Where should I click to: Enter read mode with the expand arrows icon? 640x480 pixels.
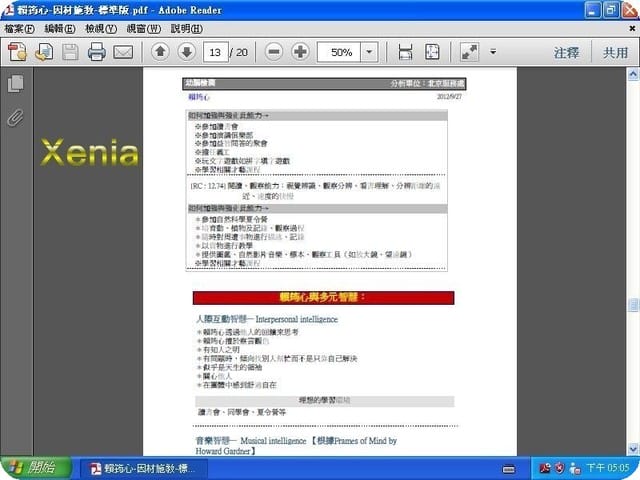click(469, 52)
